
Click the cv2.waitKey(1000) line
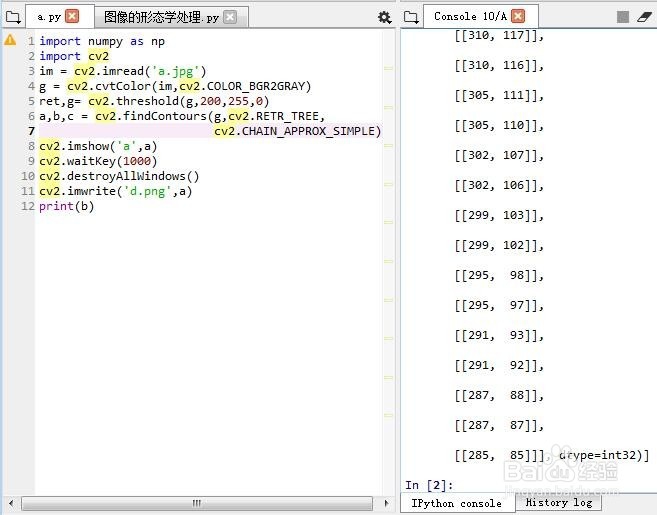[x=98, y=161]
